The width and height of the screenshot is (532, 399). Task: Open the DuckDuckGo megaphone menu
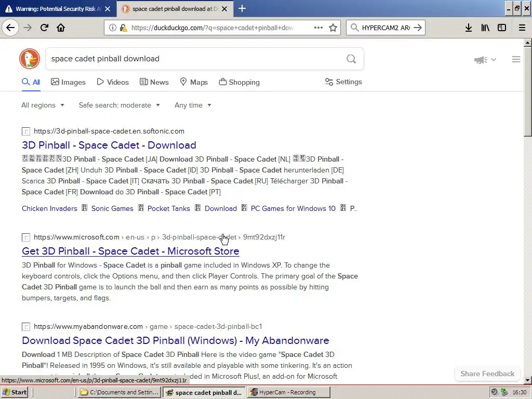coord(485,60)
